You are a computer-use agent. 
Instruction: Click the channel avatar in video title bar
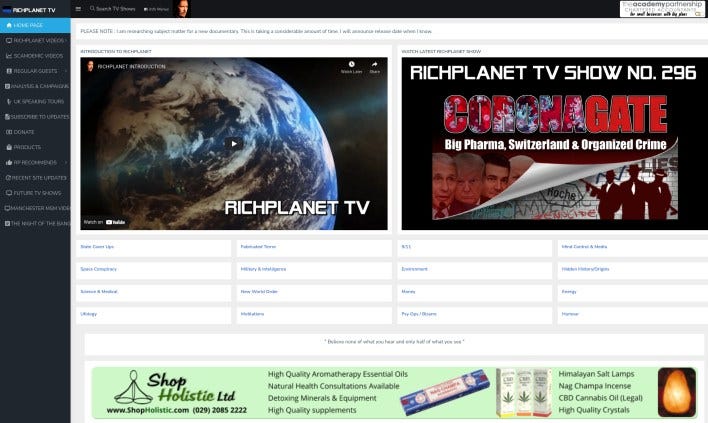90,66
